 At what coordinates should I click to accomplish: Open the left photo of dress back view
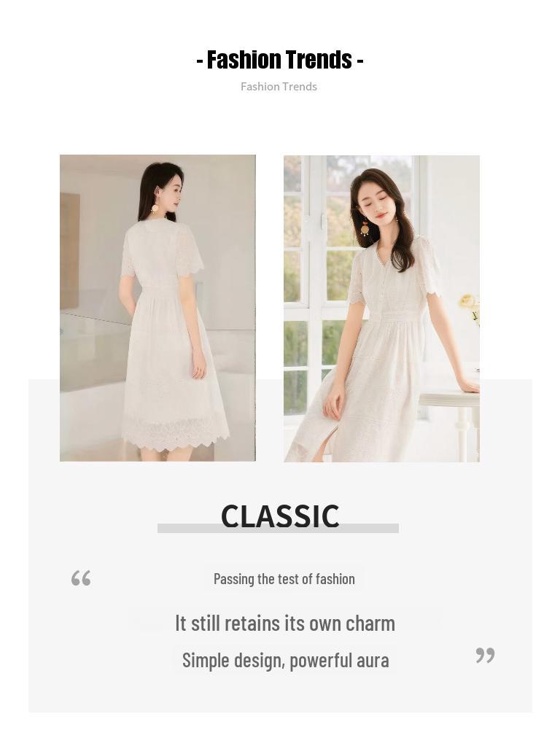(157, 308)
